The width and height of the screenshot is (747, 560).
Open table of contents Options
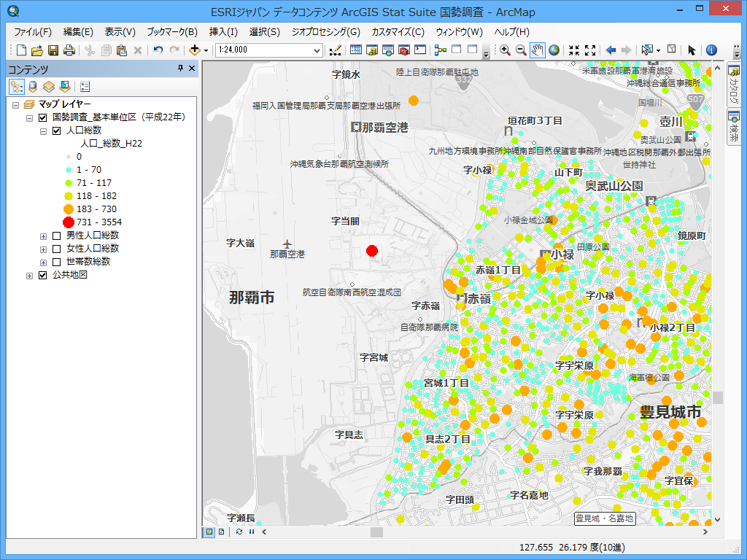(85, 87)
